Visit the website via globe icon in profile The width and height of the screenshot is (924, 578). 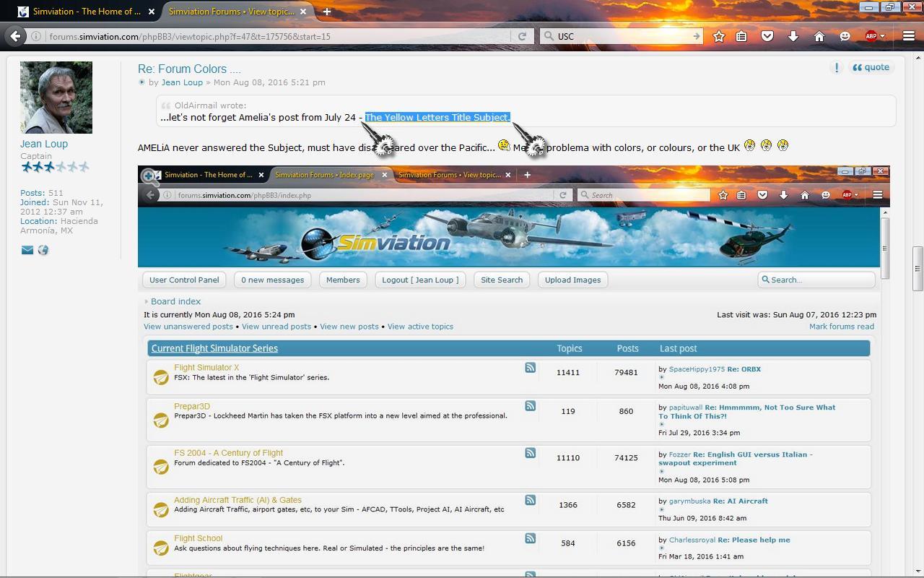[x=43, y=250]
